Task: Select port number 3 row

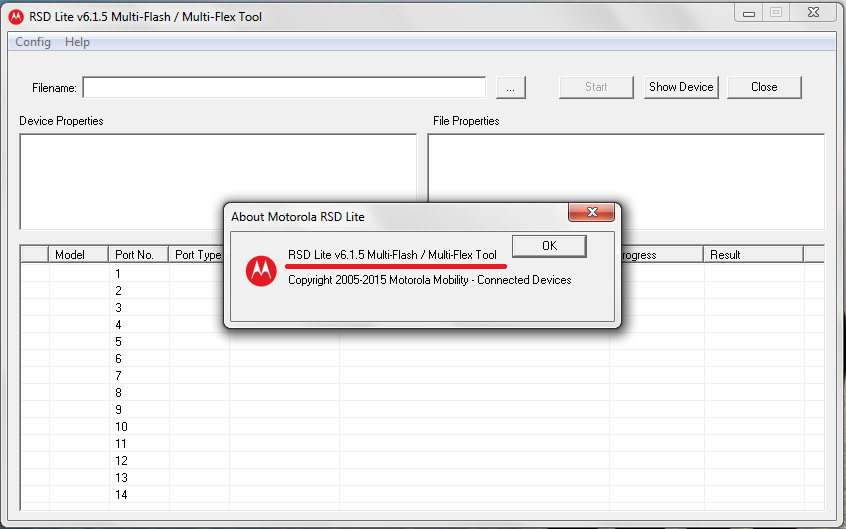Action: (422, 308)
